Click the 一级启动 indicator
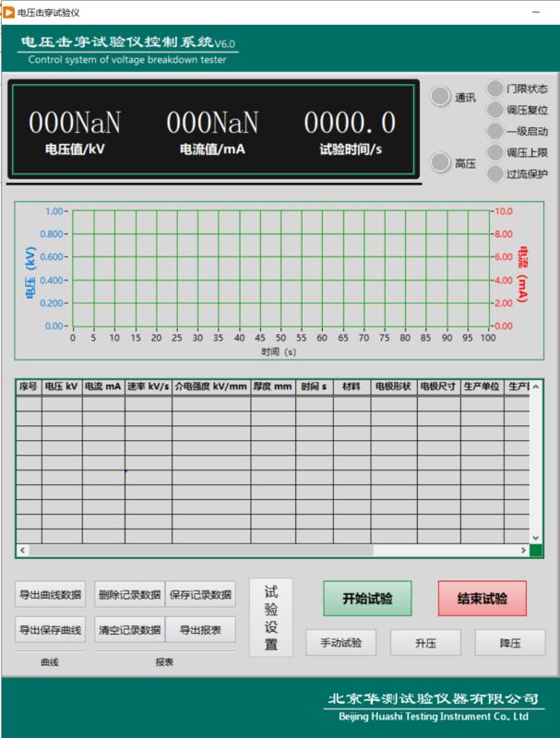This screenshot has width=560, height=738. click(495, 131)
